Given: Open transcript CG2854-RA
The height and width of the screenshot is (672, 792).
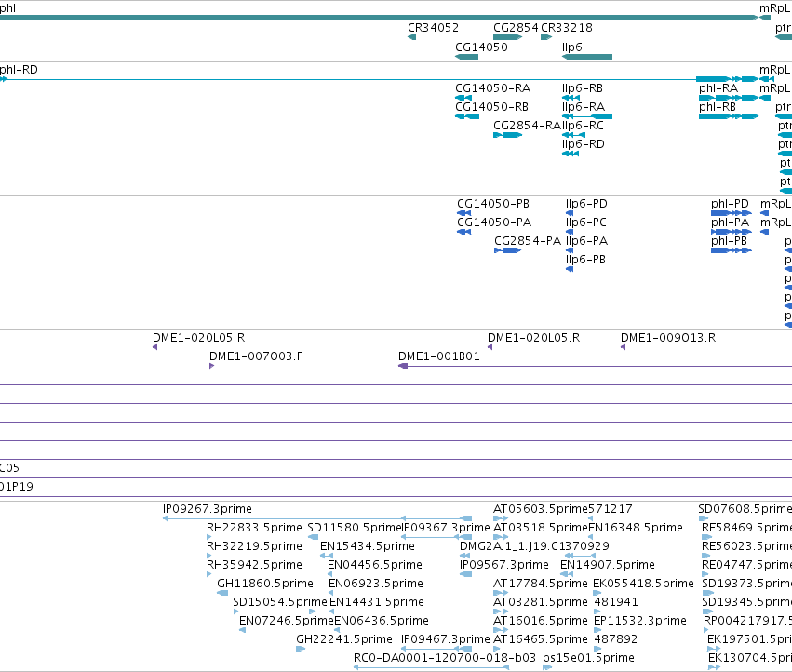Looking at the screenshot, I should pyautogui.click(x=507, y=135).
